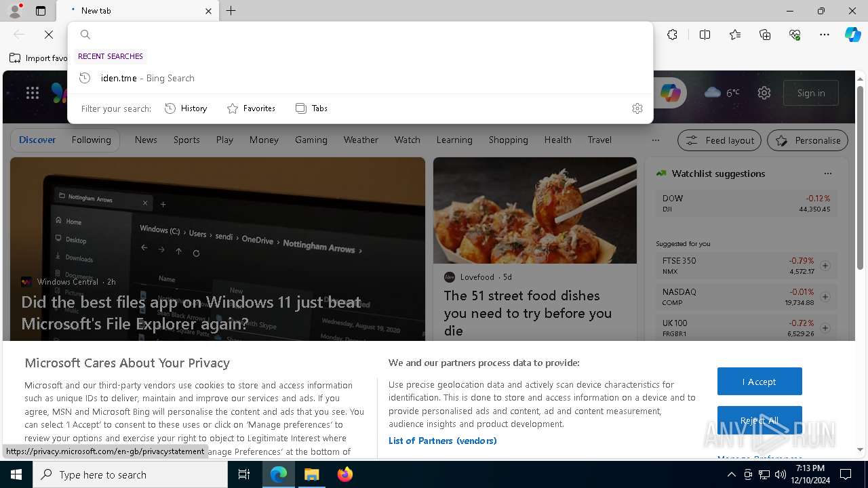Open the Copilot icon in search box
The image size is (868, 488).
click(x=670, y=93)
